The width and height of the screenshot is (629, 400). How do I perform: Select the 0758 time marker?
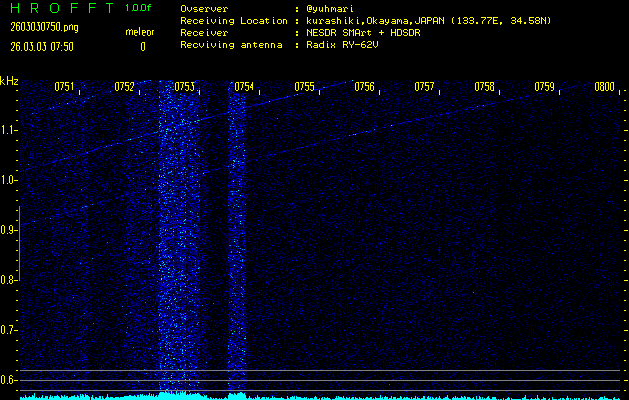point(484,87)
